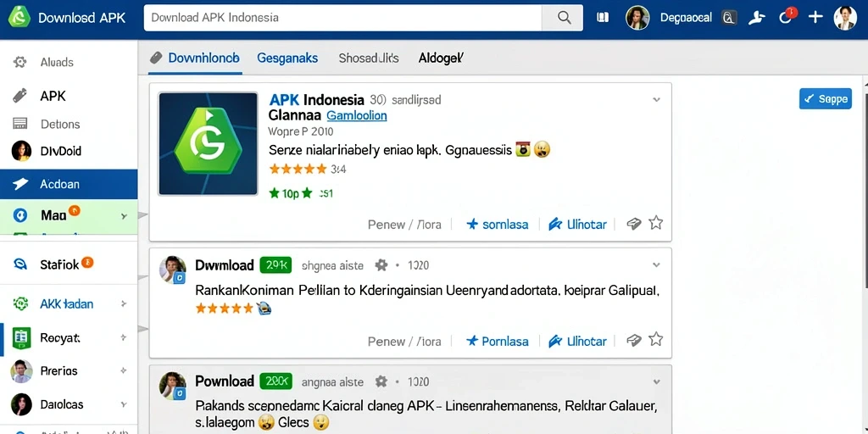Click the gear icon beside Aluads
Viewport: 868px width, 434px height.
(20, 62)
